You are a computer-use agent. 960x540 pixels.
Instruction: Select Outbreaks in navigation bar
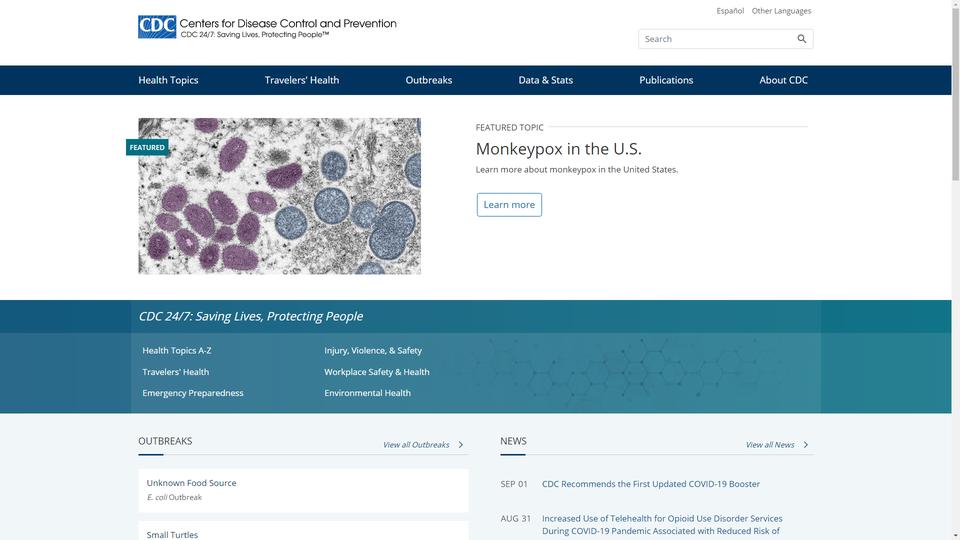[429, 80]
